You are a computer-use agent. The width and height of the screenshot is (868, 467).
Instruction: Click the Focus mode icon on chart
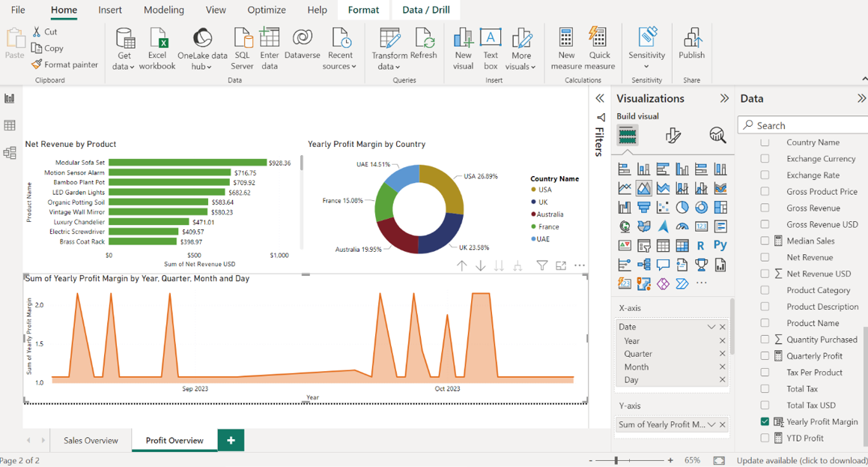pyautogui.click(x=561, y=265)
